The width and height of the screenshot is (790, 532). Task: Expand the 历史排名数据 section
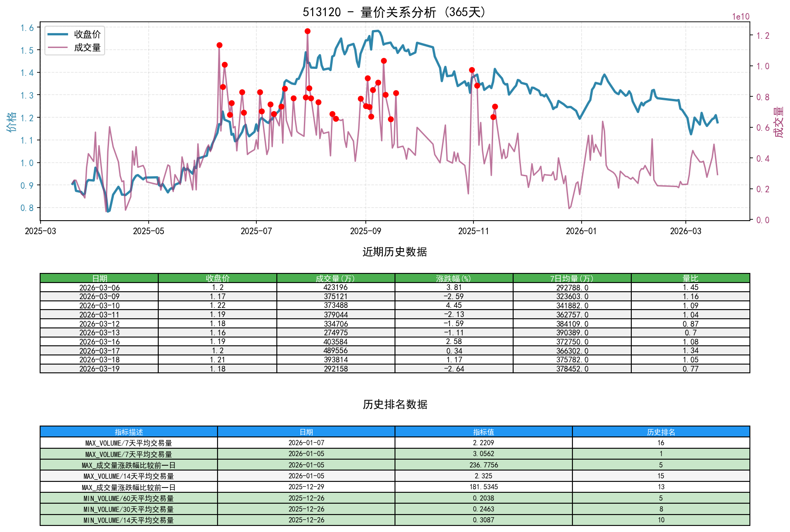pyautogui.click(x=395, y=404)
